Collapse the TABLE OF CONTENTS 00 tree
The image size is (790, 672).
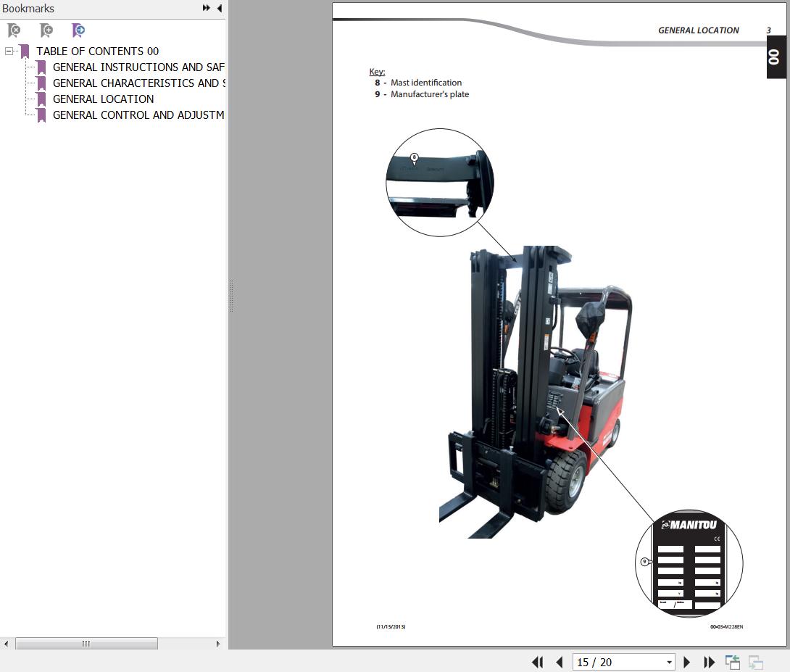pos(9,51)
